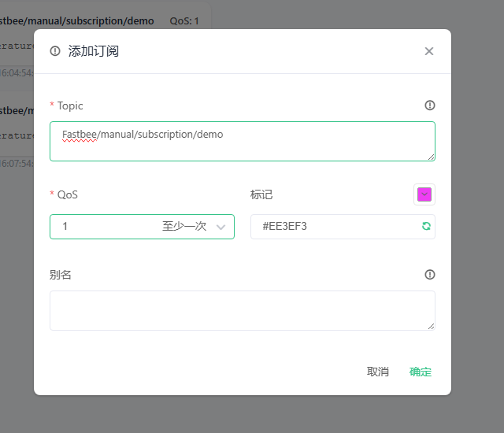
Task: Click the 取消 cancel button
Action: click(x=378, y=372)
